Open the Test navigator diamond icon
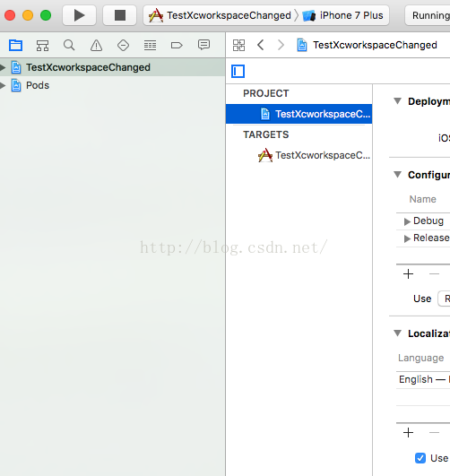Screen dimensions: 450x476 click(123, 46)
